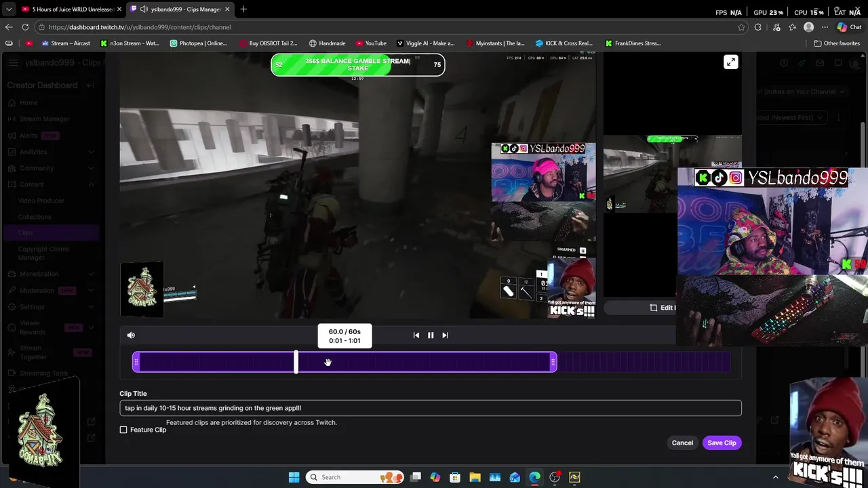Viewport: 868px width, 488px height.
Task: Jump to the clip end with skip-forward icon
Action: (445, 335)
